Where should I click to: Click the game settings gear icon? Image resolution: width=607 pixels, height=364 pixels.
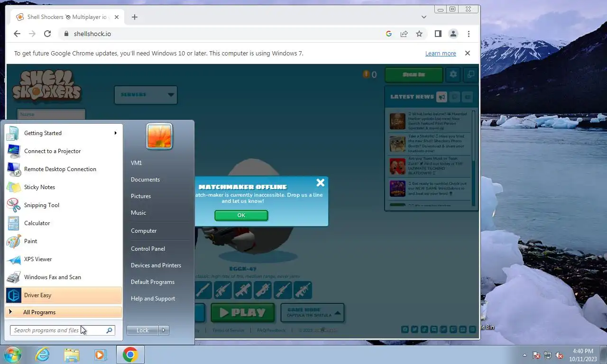pyautogui.click(x=453, y=74)
